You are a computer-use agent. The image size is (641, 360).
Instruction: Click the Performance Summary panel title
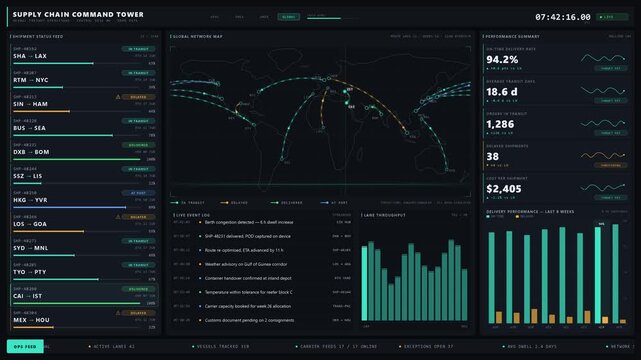(512, 36)
